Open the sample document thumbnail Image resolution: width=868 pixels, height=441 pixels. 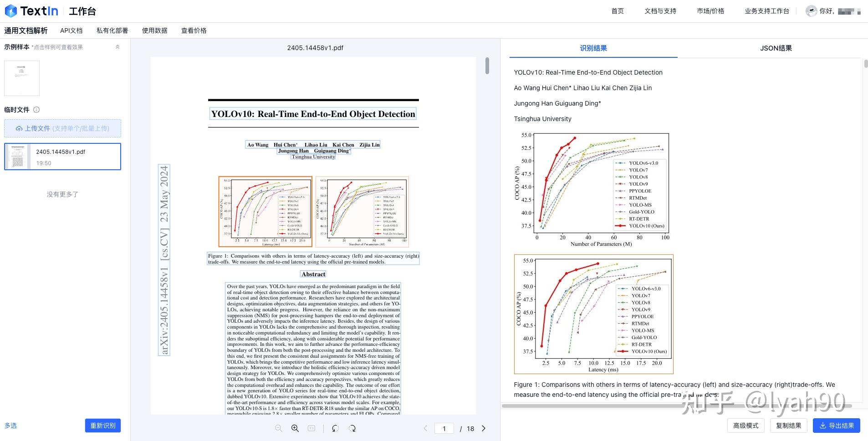pyautogui.click(x=22, y=78)
